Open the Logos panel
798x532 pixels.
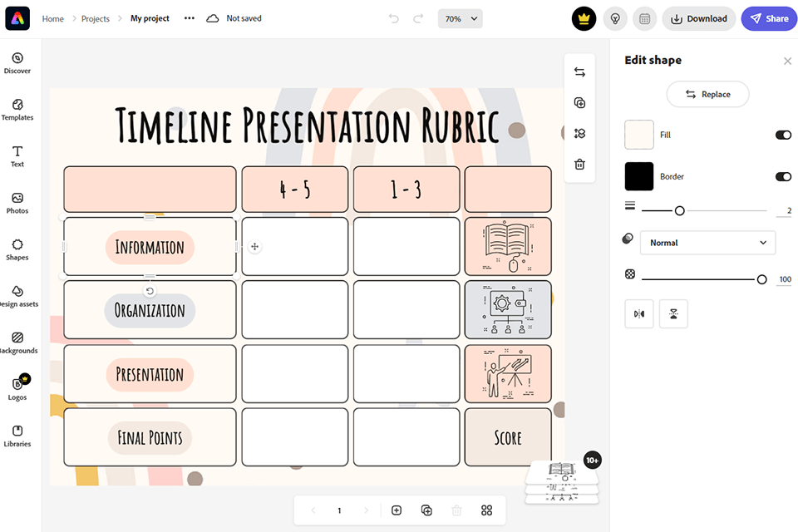[17, 390]
